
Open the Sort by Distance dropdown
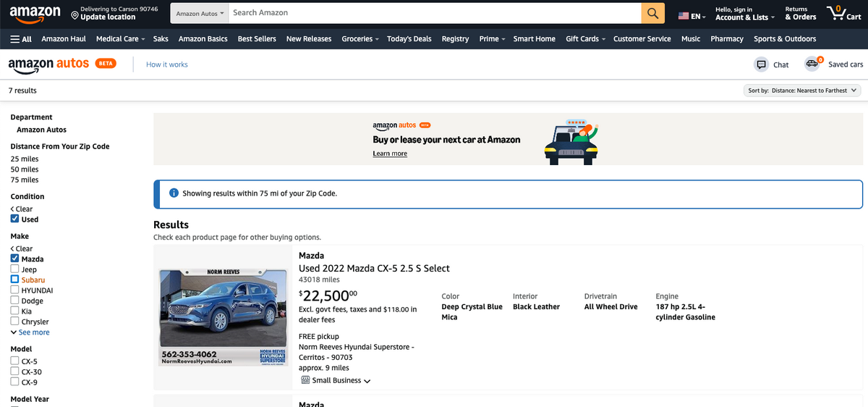(x=803, y=91)
